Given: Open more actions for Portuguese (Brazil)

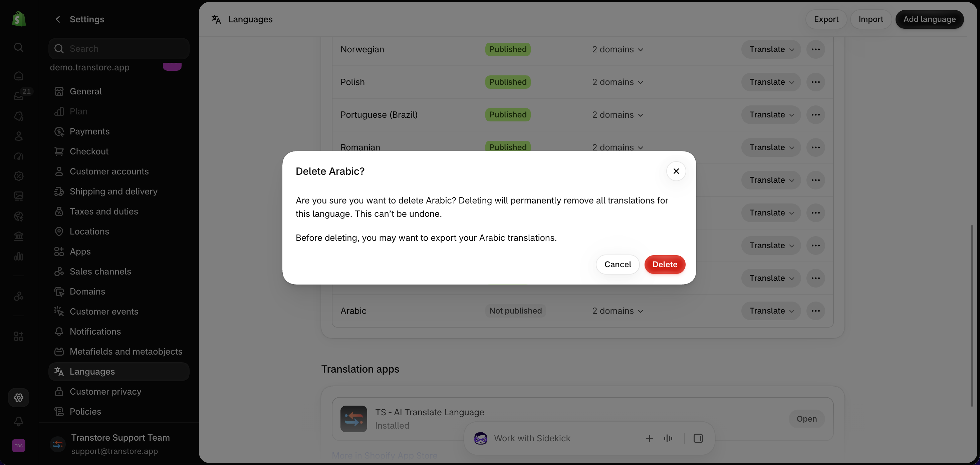Looking at the screenshot, I should coord(815,115).
